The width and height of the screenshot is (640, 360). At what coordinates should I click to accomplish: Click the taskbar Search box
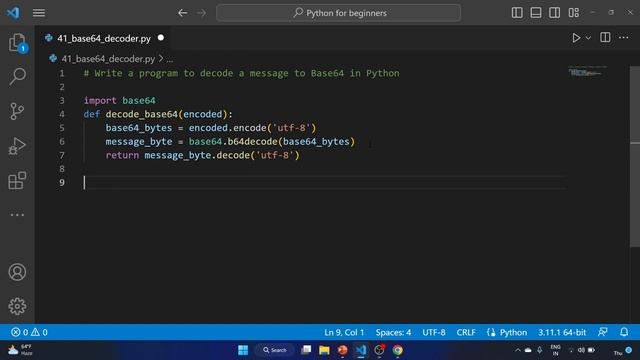click(275, 350)
